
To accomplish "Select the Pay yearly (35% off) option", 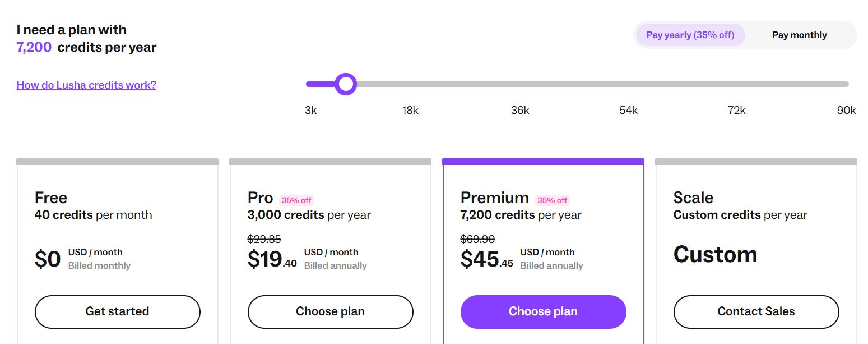I will coord(690,35).
